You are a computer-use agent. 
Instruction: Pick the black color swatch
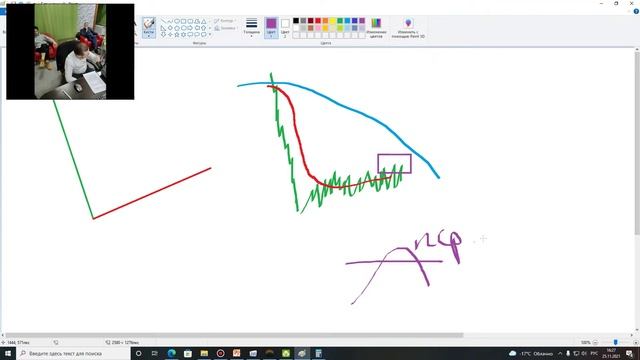[296, 20]
